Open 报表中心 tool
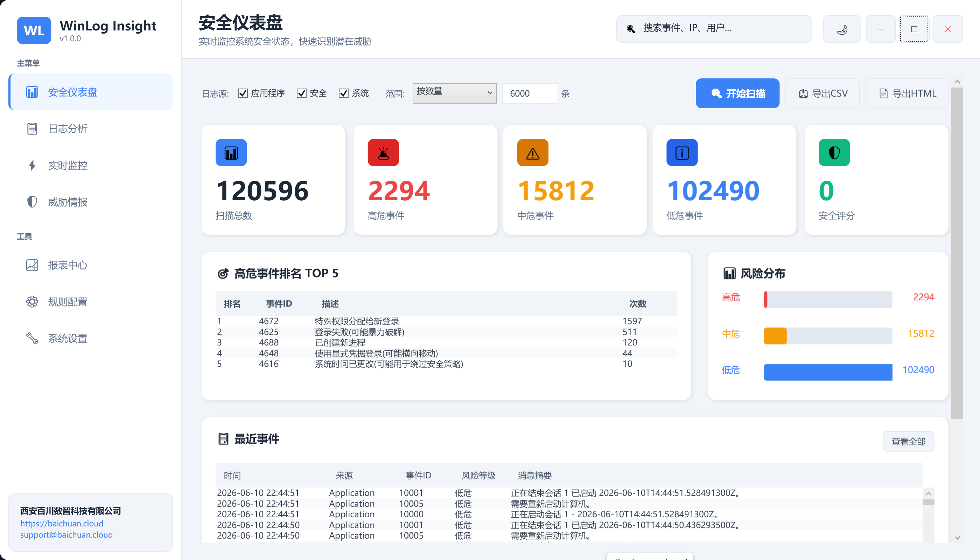The image size is (980, 560). click(91, 265)
